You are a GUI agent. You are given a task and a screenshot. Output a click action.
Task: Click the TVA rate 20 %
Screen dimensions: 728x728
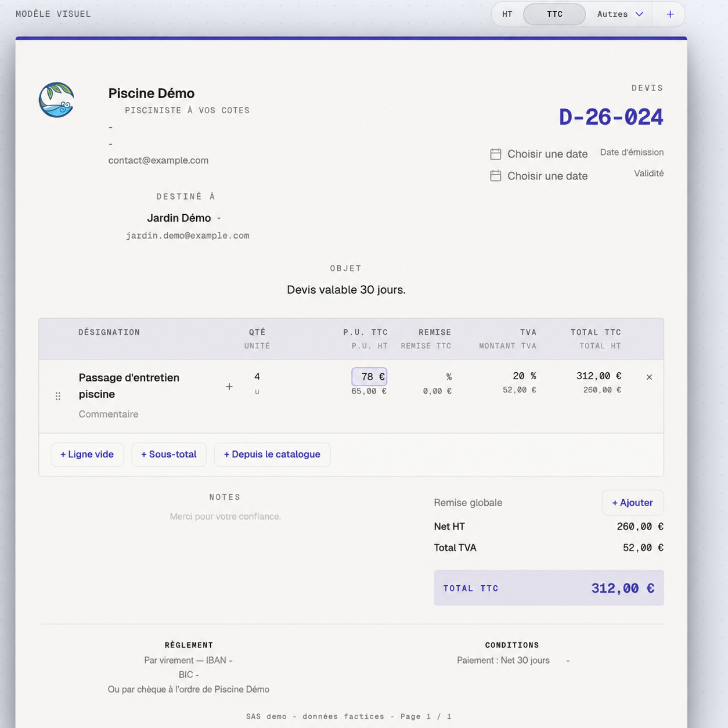524,376
